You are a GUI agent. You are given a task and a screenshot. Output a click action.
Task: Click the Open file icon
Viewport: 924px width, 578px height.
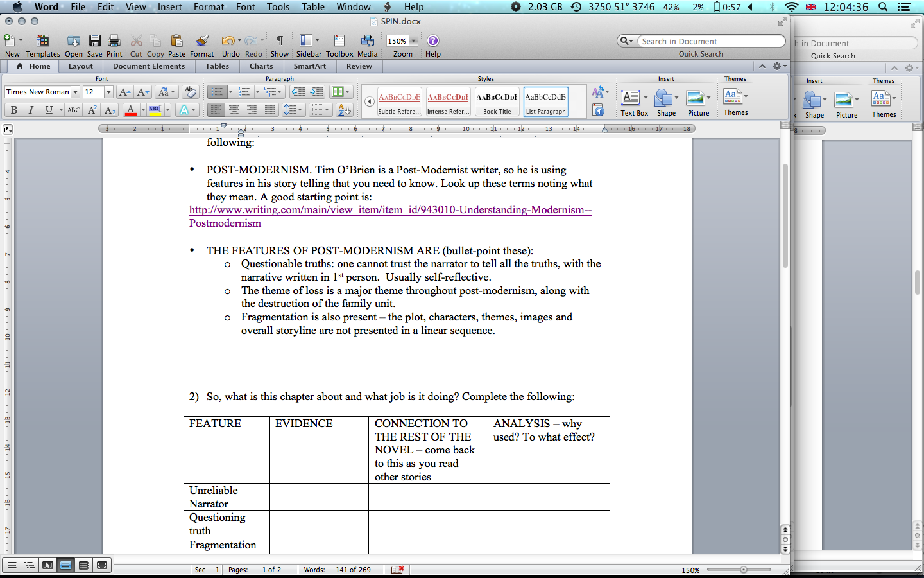coord(74,41)
